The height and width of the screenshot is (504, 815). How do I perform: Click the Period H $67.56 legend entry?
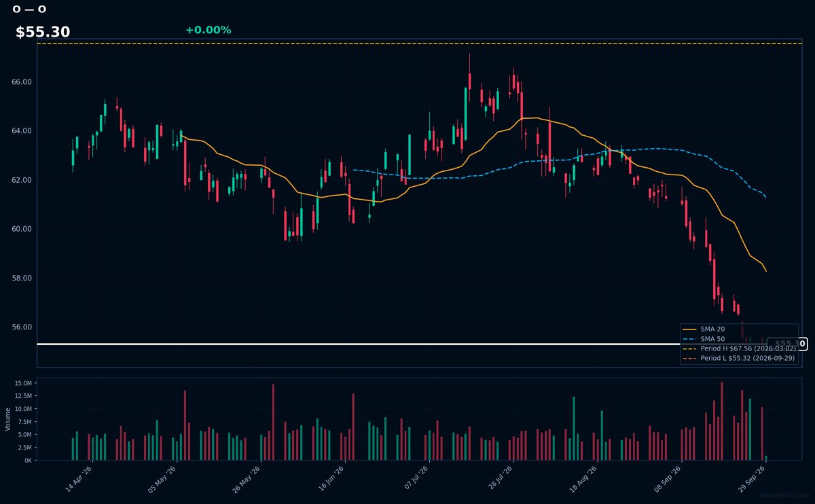[x=739, y=348]
